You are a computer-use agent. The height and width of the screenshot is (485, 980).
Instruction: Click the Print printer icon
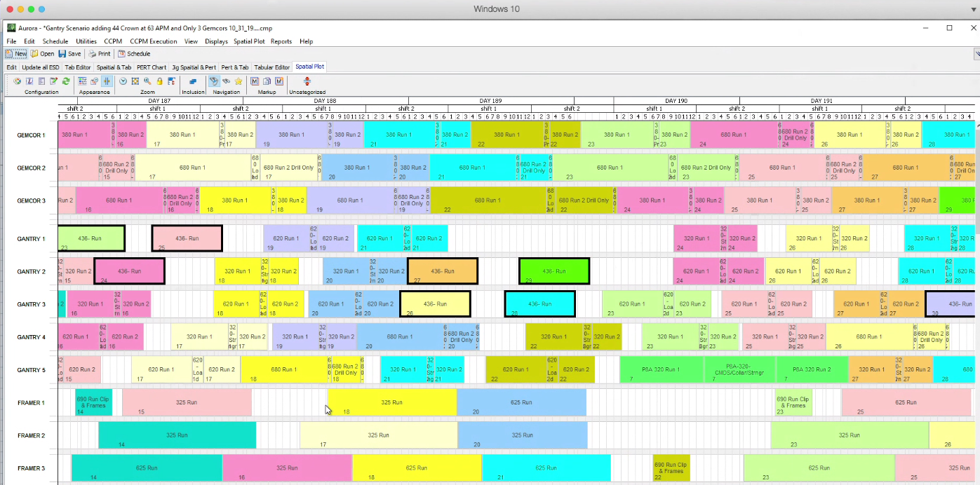point(99,53)
